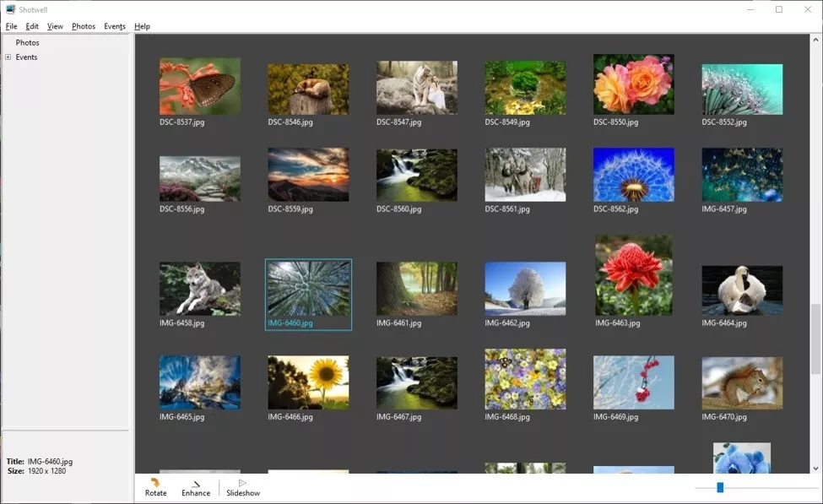Click the Shotwell app icon in title bar
Image resolution: width=823 pixels, height=504 pixels.
click(10, 9)
